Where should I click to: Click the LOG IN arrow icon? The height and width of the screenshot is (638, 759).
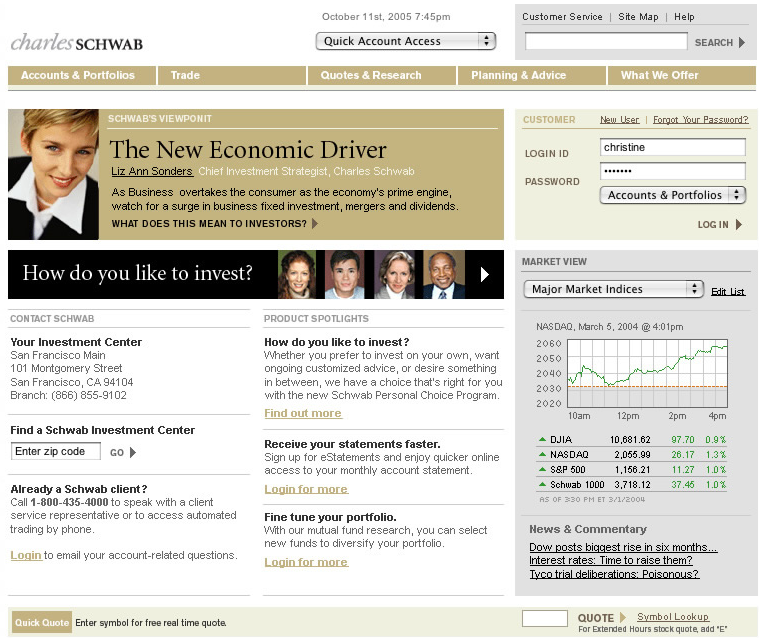(x=739, y=225)
